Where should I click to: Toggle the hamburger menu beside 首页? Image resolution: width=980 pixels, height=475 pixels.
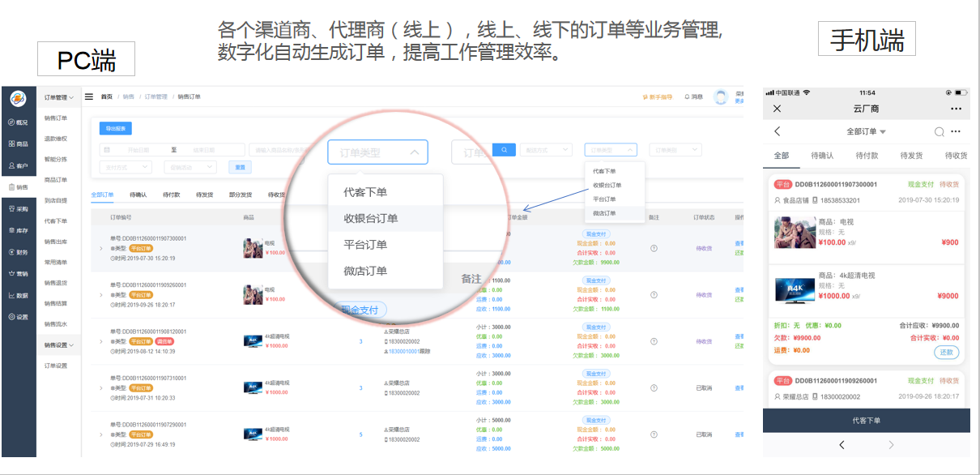pyautogui.click(x=89, y=96)
